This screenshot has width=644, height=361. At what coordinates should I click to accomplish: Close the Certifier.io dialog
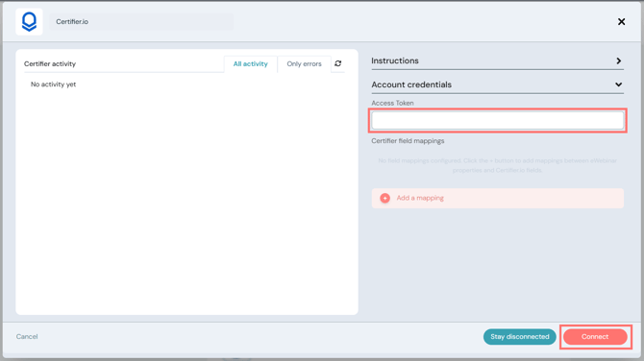pos(621,22)
